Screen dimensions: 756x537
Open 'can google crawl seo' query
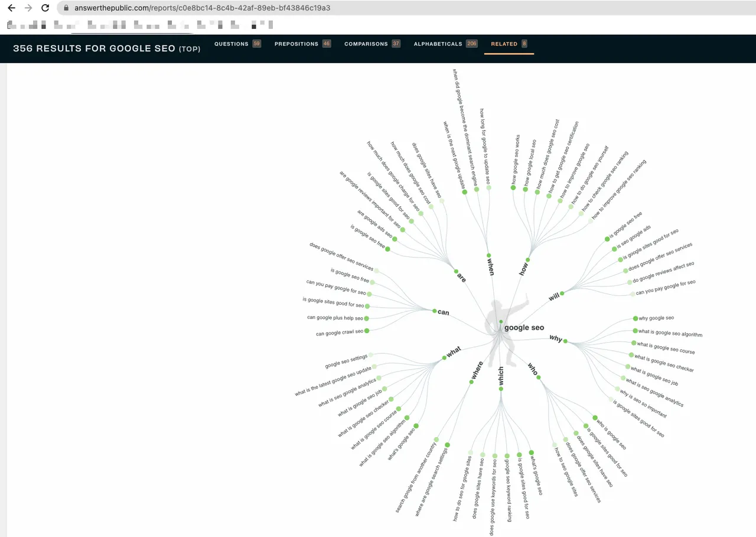coord(340,333)
